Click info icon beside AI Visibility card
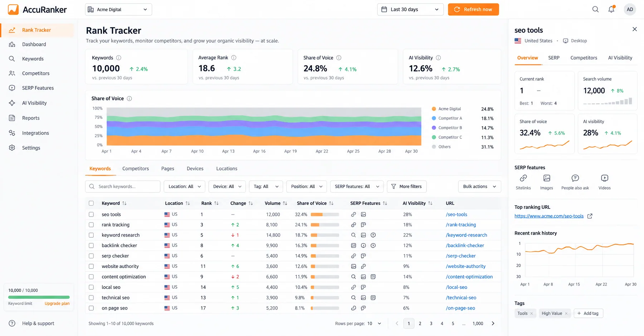The width and height of the screenshot is (644, 336). coord(438,58)
